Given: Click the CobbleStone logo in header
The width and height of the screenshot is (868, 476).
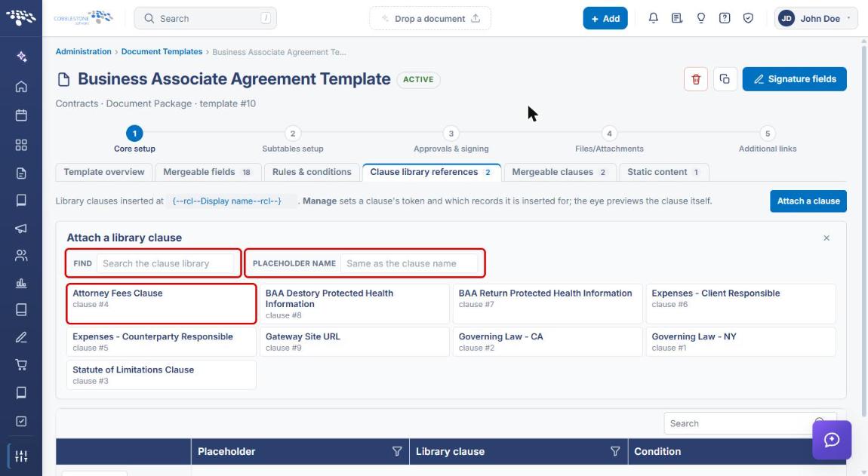Looking at the screenshot, I should (x=84, y=17).
